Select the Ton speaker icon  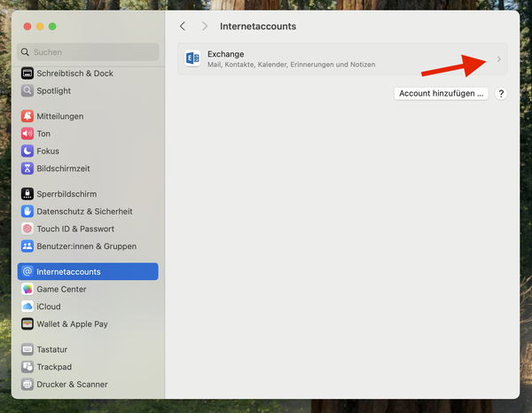click(x=27, y=134)
